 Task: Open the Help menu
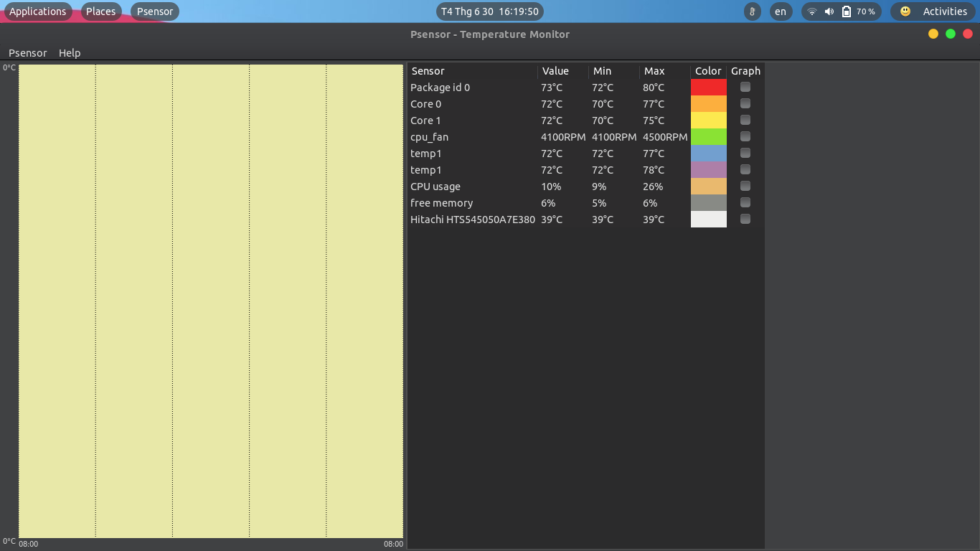click(70, 53)
